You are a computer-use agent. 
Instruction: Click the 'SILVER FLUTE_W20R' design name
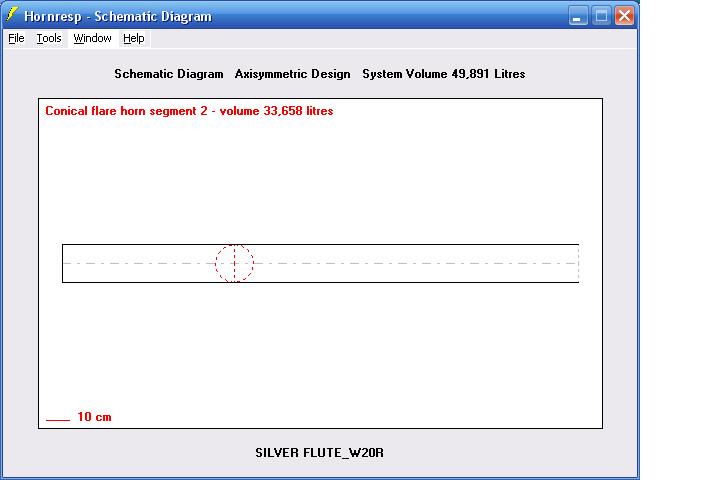[319, 453]
